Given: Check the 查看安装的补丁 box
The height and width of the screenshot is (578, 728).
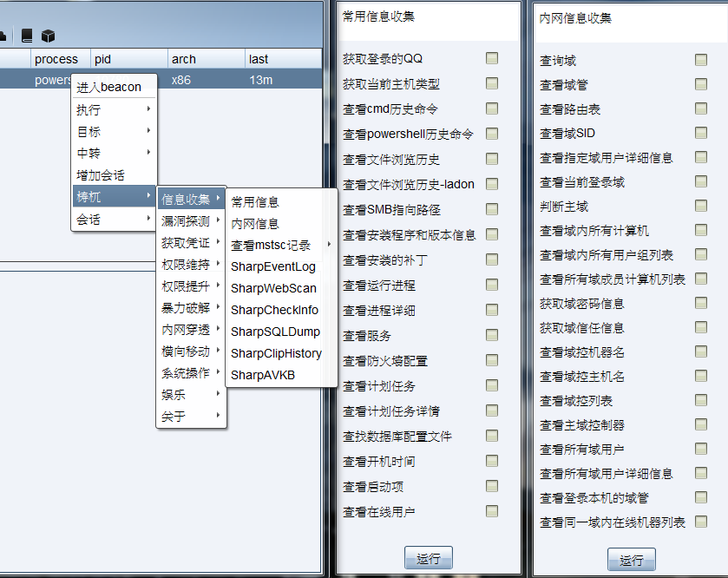Looking at the screenshot, I should point(492,259).
